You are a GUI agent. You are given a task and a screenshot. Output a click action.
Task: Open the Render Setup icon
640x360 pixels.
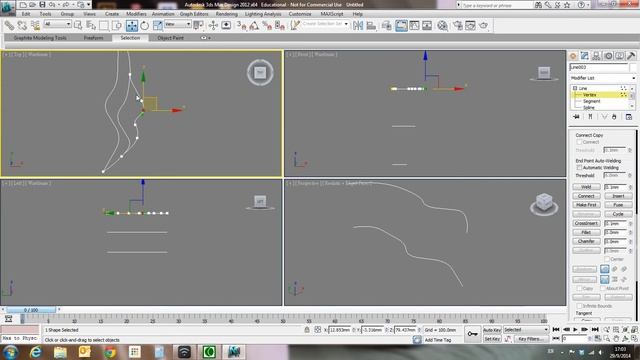(458, 25)
